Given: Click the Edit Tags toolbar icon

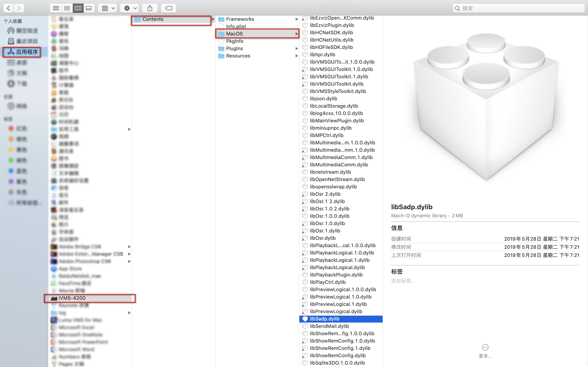Looking at the screenshot, I should tap(168, 8).
